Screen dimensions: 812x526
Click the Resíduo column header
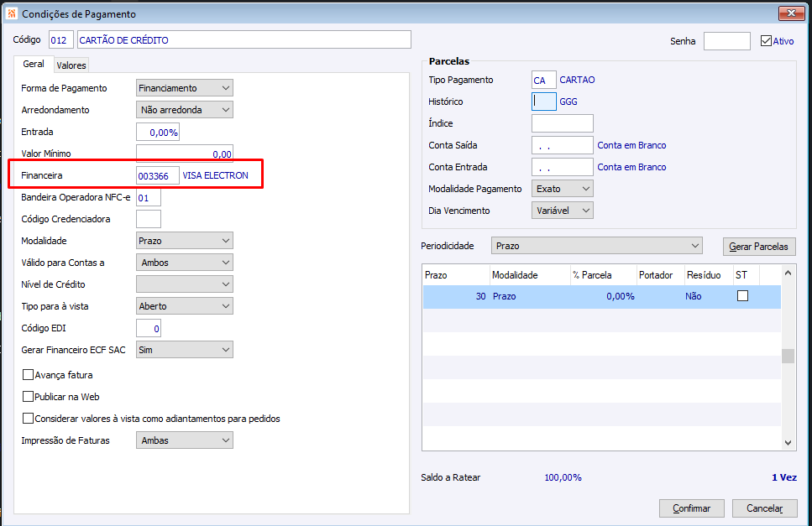click(709, 274)
